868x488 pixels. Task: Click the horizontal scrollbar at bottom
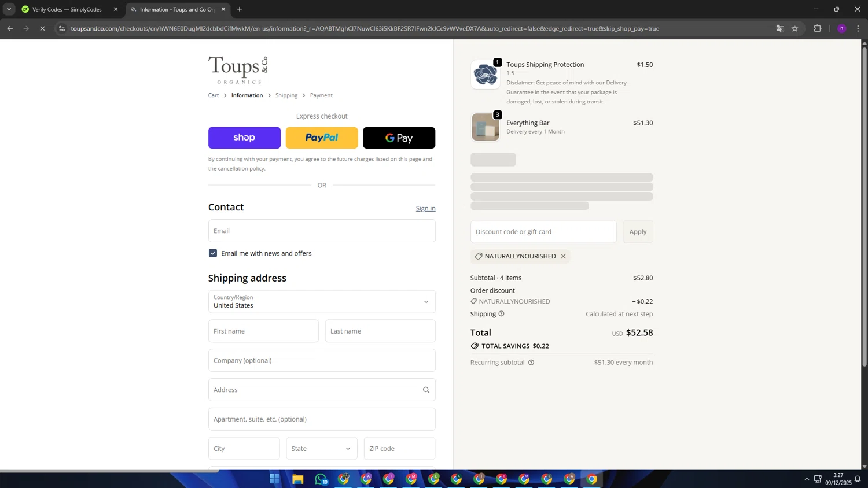pos(109,471)
